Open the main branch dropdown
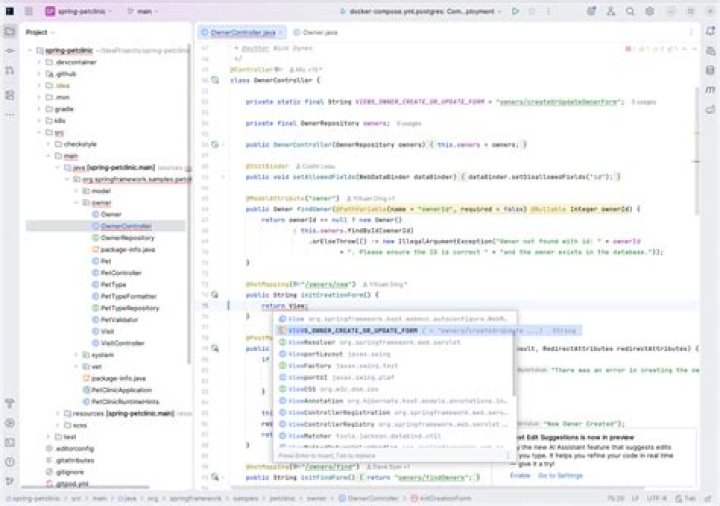The width and height of the screenshot is (720, 506). [143, 11]
